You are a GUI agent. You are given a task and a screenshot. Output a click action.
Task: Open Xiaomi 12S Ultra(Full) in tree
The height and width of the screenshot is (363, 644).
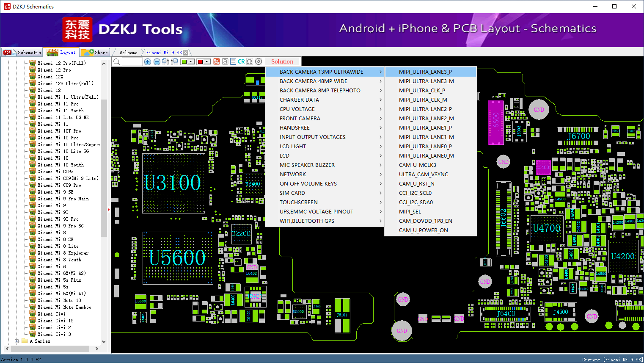click(66, 83)
